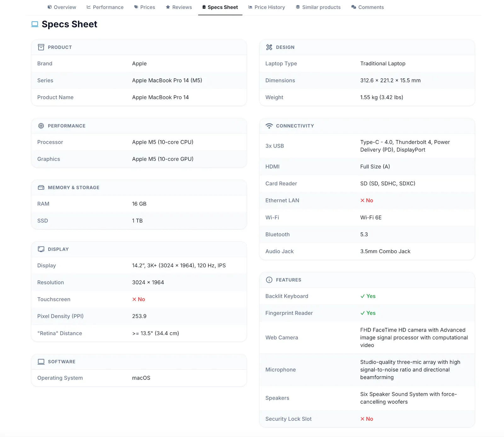Click the '3024 × 1964' resolution value

tap(148, 283)
